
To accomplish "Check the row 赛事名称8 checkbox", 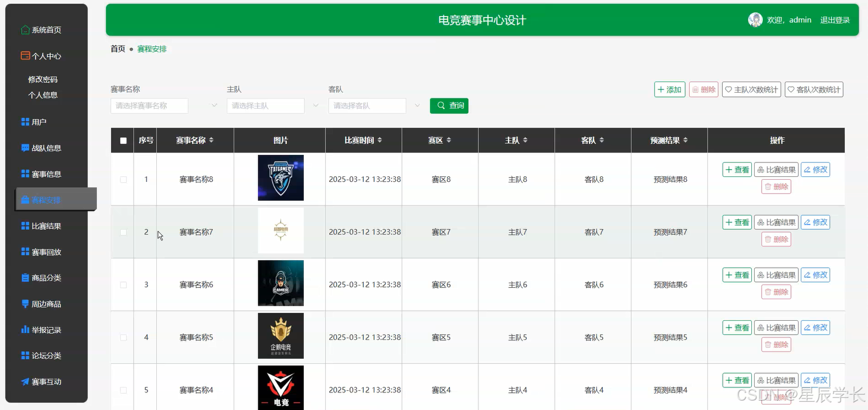I will (123, 180).
